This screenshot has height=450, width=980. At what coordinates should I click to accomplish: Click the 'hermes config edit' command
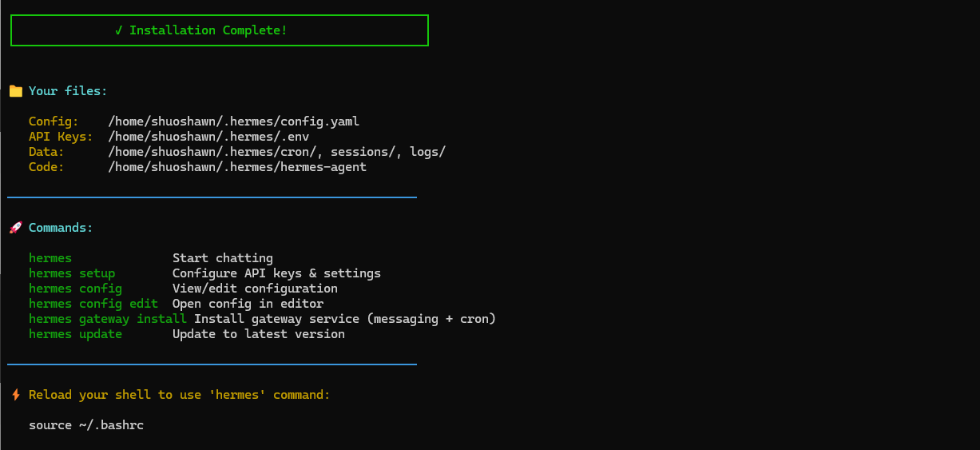pyautogui.click(x=93, y=304)
